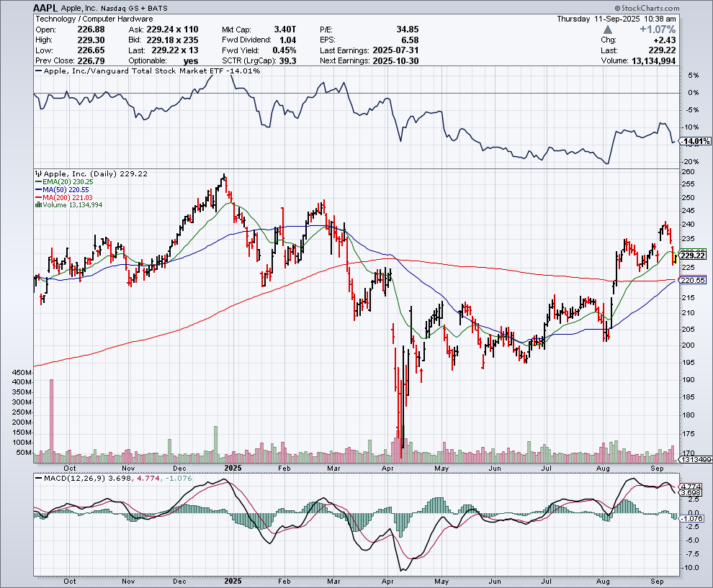
Task: Click the date "Thursday 11-Sep-2025 10:38 am"
Action: pos(616,19)
